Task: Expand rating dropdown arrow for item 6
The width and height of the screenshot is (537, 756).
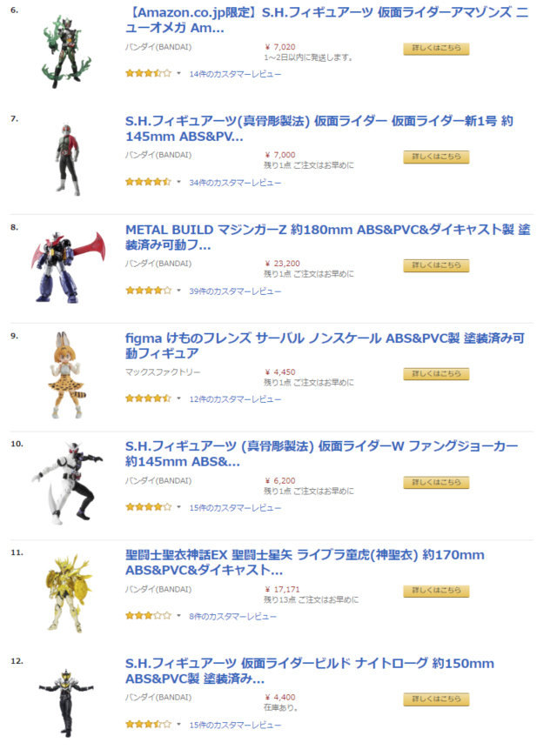Action: tap(178, 74)
